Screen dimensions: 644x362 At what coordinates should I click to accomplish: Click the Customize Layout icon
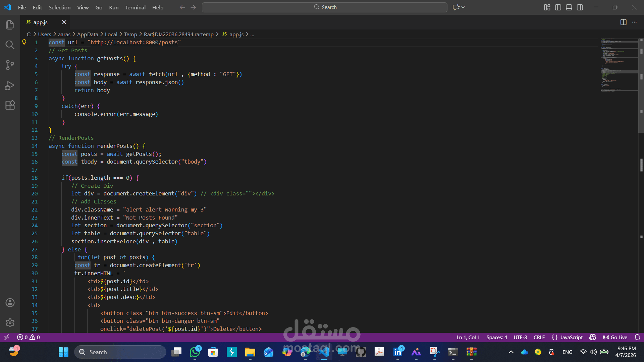coord(547,7)
